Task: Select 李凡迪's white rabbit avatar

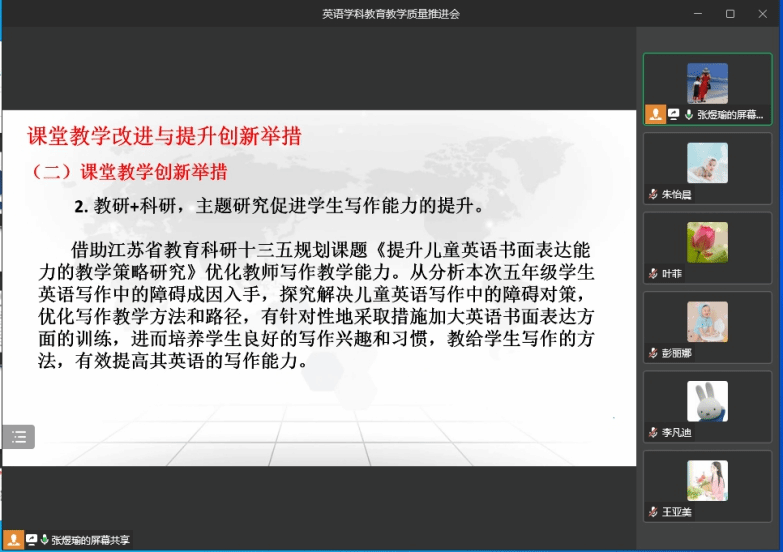Action: tap(707, 401)
